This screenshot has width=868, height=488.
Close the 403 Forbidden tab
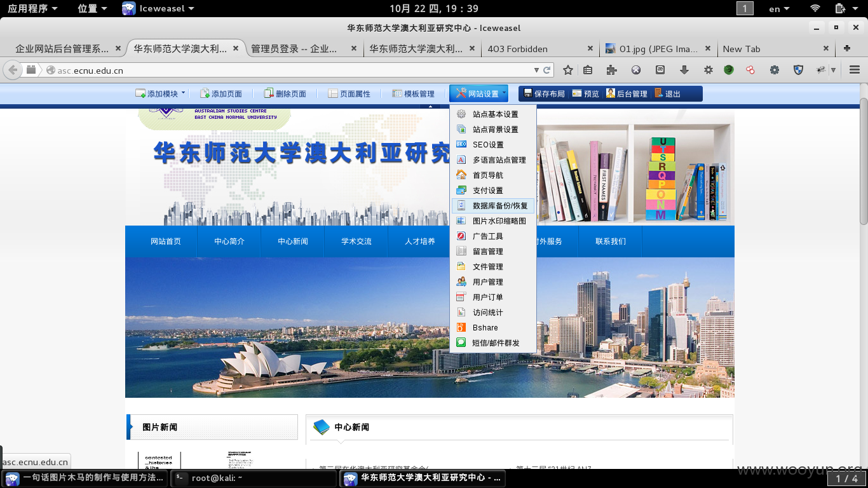(590, 48)
